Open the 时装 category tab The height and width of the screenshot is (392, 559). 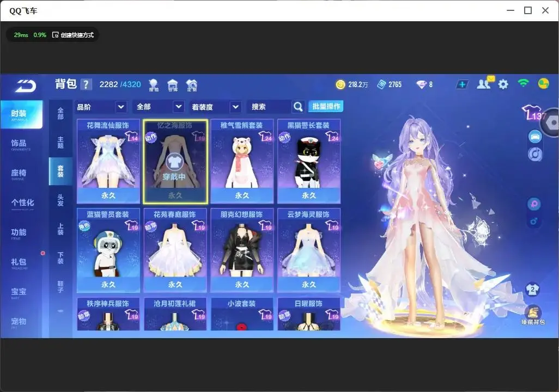[x=21, y=114]
